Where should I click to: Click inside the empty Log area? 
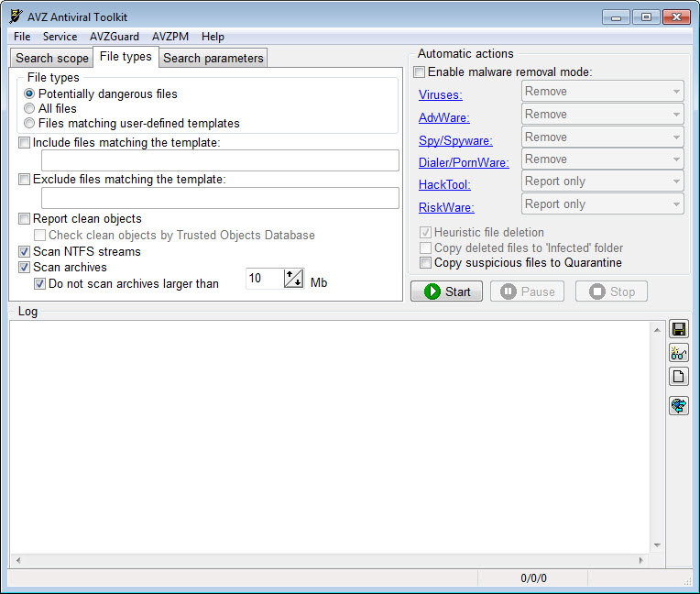(x=330, y=436)
